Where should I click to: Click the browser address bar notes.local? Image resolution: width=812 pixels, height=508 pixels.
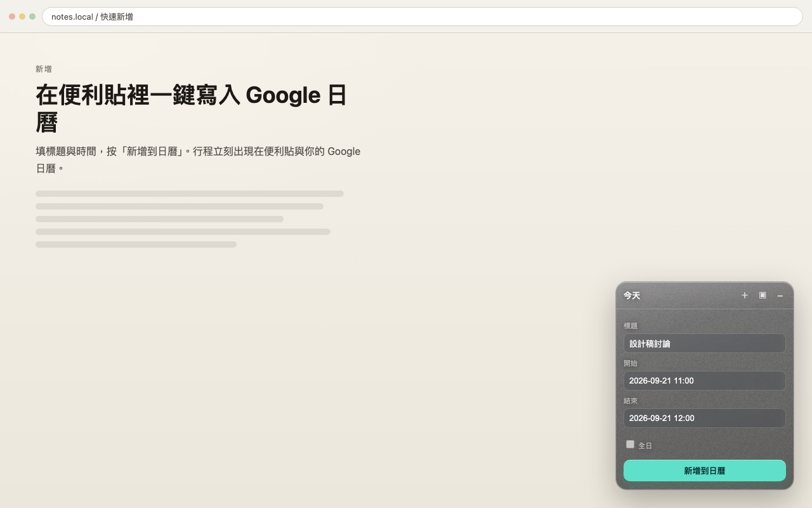(422, 17)
